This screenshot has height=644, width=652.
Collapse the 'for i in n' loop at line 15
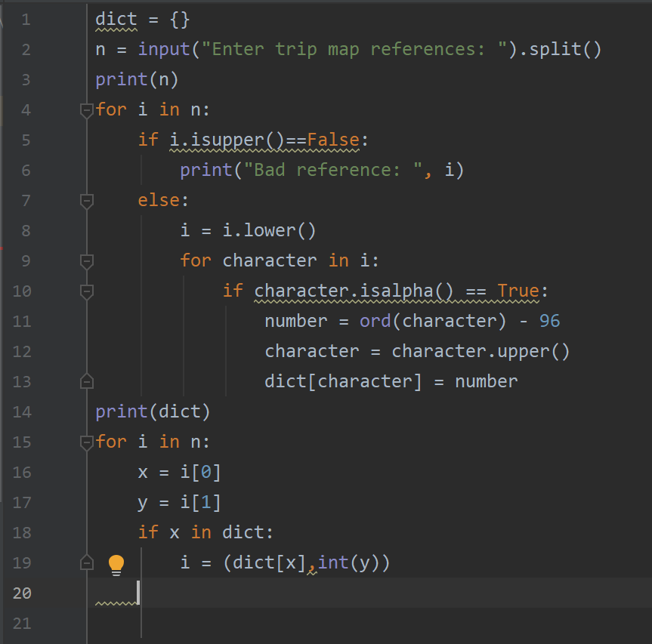pos(86,443)
